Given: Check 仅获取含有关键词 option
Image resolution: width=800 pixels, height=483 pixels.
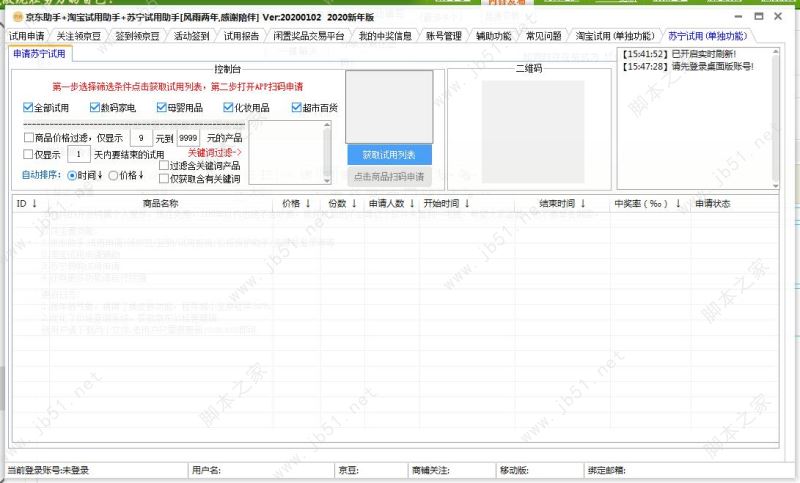Looking at the screenshot, I should click(164, 179).
